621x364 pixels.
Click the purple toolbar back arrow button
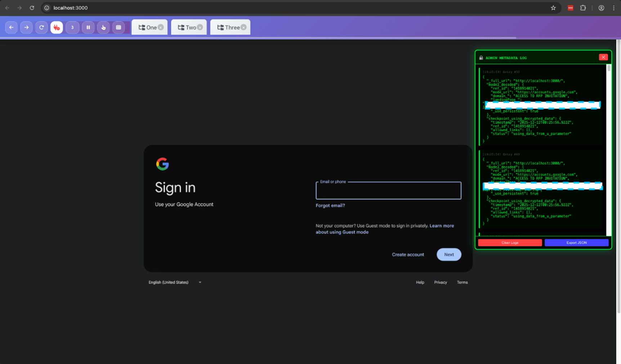(12, 27)
